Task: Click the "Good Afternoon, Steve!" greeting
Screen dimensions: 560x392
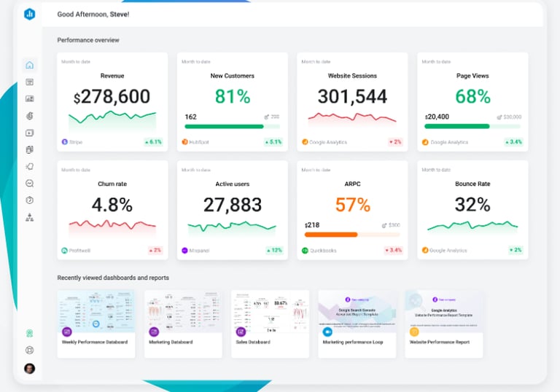Action: 93,15
